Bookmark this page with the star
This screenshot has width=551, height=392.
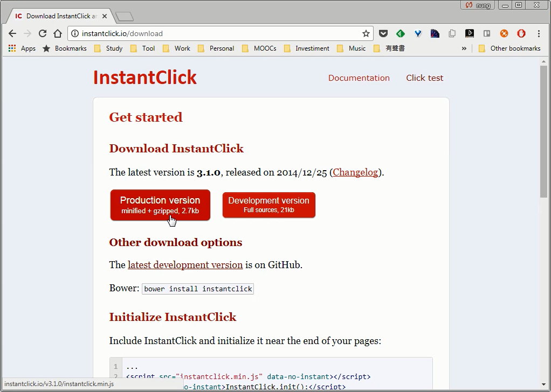tap(366, 33)
